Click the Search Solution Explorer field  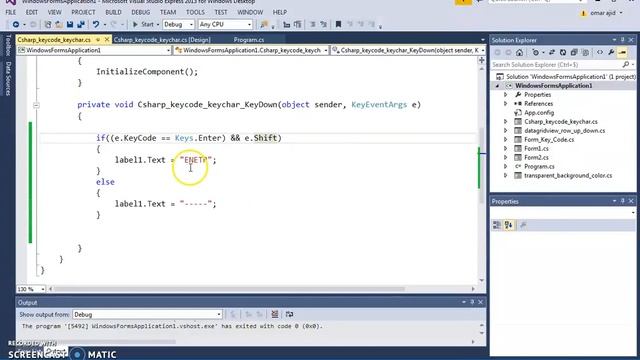(562, 64)
